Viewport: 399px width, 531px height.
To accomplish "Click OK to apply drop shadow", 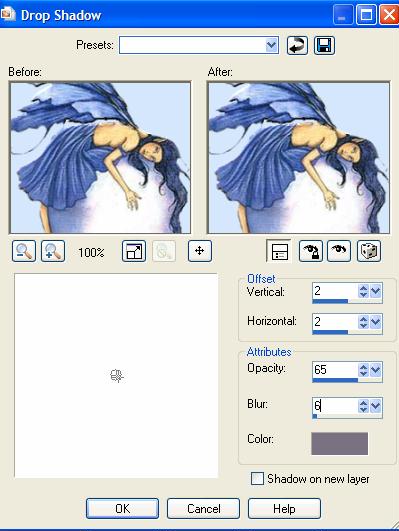I will point(122,508).
